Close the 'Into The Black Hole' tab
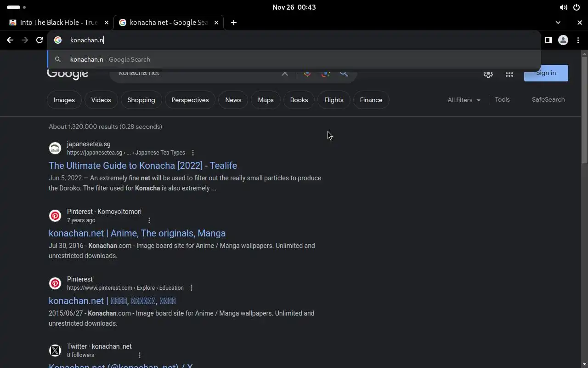Image resolution: width=588 pixels, height=368 pixels. point(106,23)
